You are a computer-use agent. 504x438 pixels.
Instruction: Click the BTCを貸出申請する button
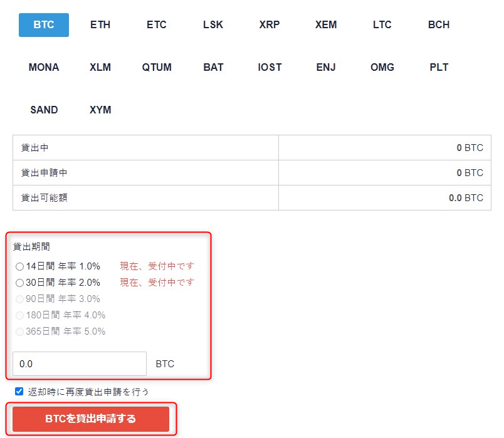coord(91,419)
